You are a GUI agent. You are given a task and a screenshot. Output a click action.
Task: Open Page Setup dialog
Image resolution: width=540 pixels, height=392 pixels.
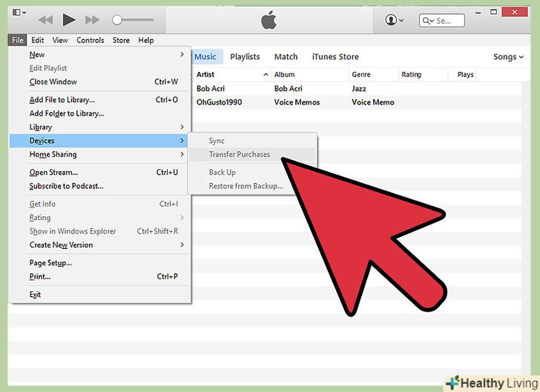point(100,263)
